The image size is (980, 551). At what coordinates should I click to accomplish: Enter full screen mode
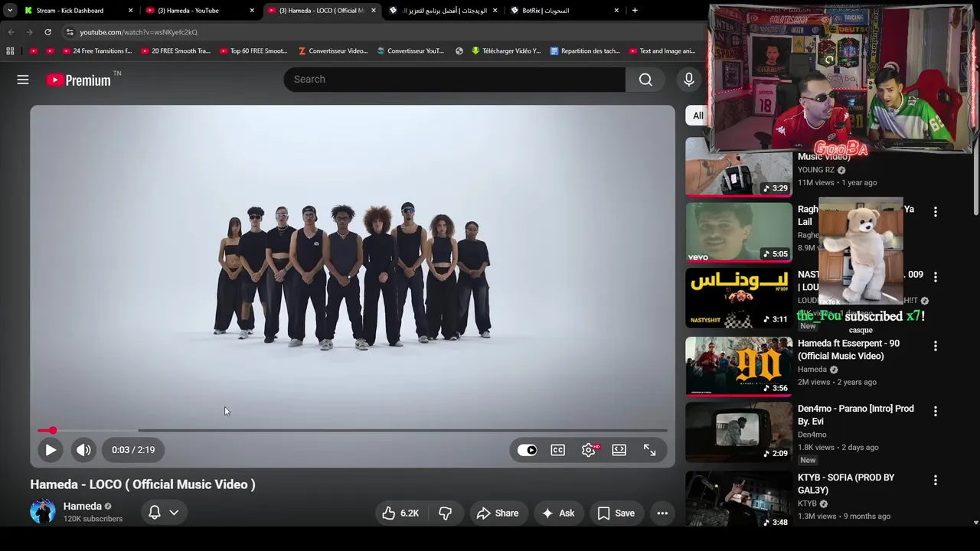point(650,450)
